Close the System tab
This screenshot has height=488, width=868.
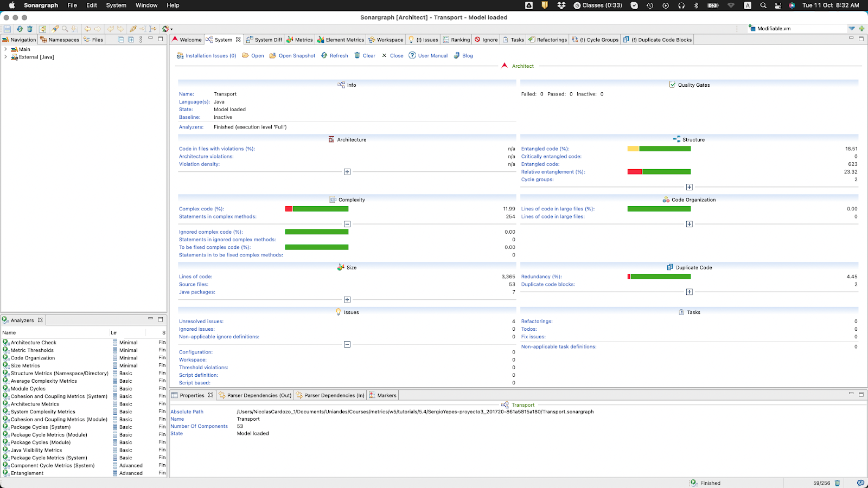pos(238,40)
